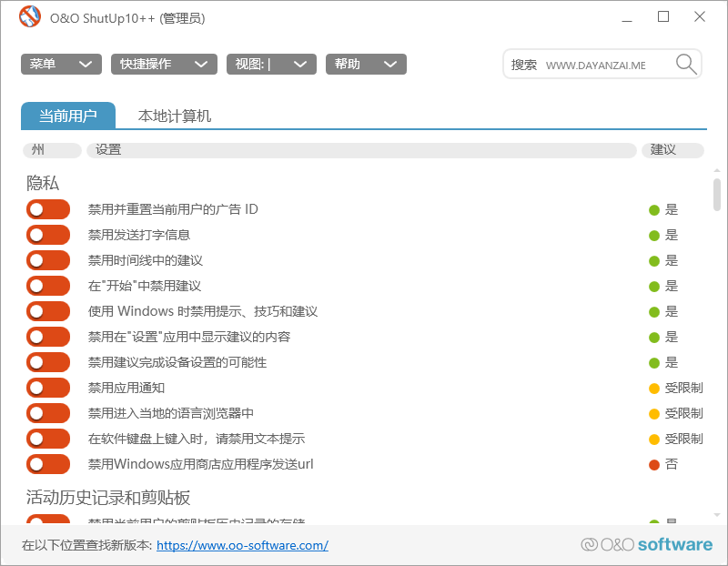
Task: Click 在"开始"中禁用建议 setting text
Action: 145,286
